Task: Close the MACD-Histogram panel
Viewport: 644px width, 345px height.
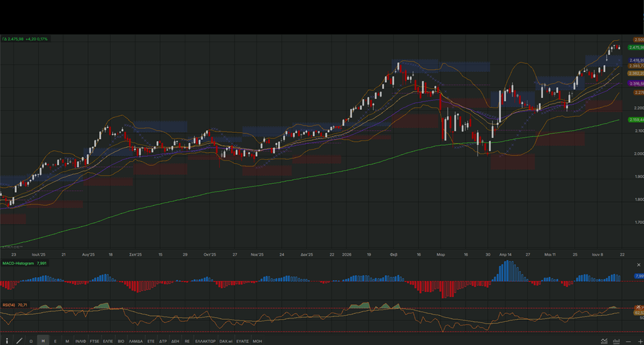Action: coord(638,265)
